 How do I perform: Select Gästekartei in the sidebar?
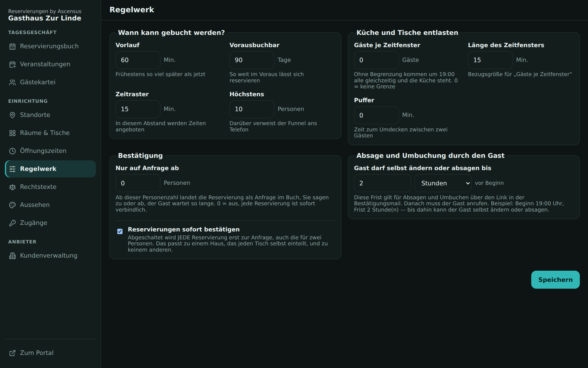click(x=50, y=82)
